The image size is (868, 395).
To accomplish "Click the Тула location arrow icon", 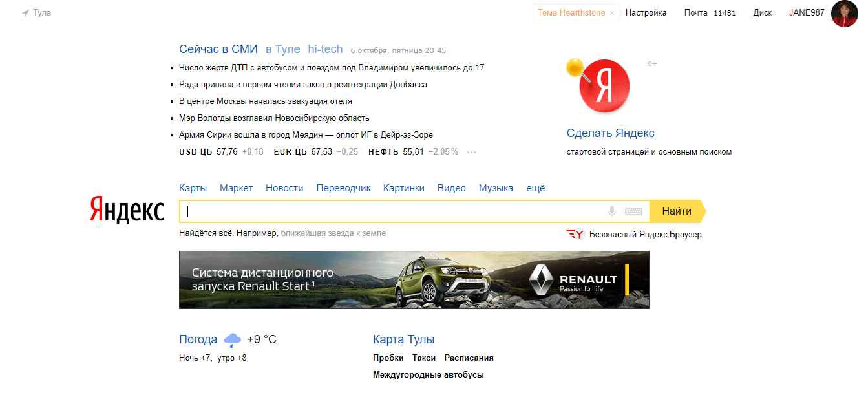I will [x=25, y=13].
